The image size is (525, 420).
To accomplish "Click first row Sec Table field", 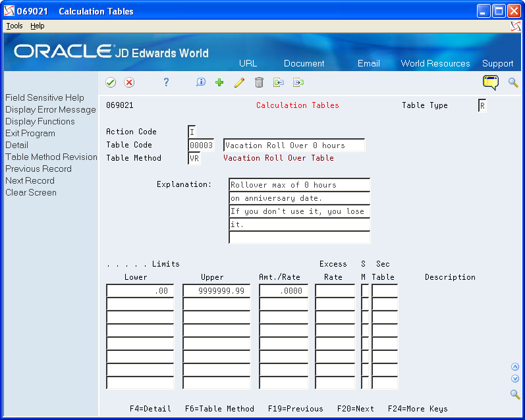I will click(x=385, y=290).
